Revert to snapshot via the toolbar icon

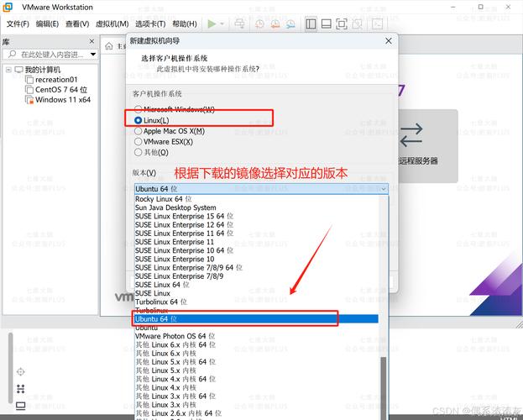(275, 24)
